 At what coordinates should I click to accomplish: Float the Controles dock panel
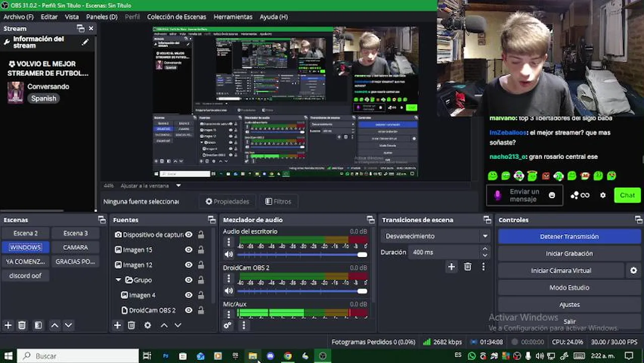pos(638,220)
